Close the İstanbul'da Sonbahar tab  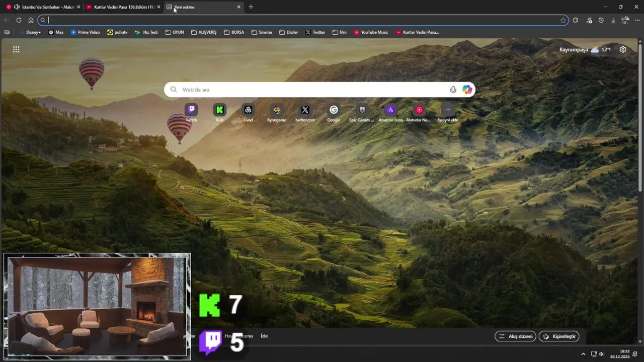tap(78, 7)
